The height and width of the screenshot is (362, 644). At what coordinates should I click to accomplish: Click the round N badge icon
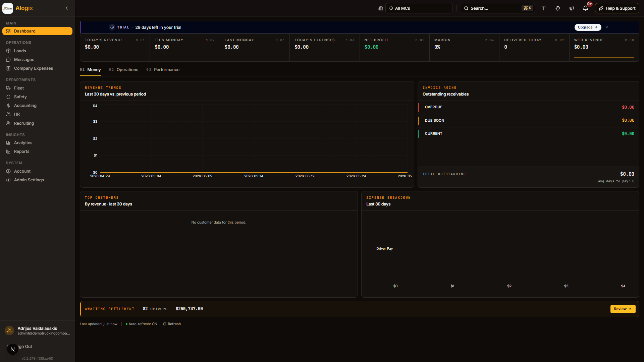13,350
